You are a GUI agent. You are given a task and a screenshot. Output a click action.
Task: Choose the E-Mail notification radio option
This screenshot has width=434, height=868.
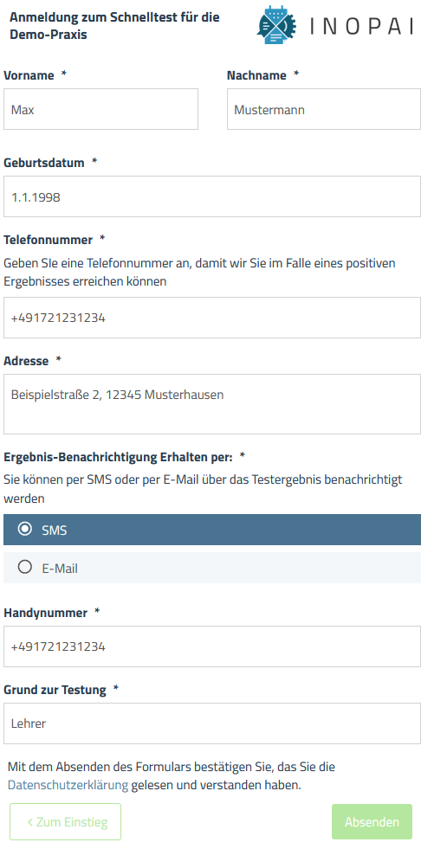(x=212, y=568)
